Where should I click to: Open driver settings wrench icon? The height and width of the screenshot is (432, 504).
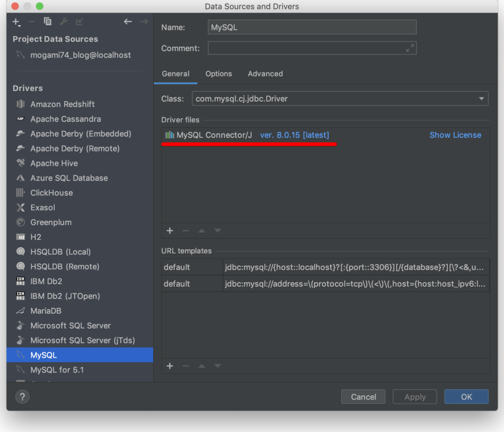click(x=63, y=22)
